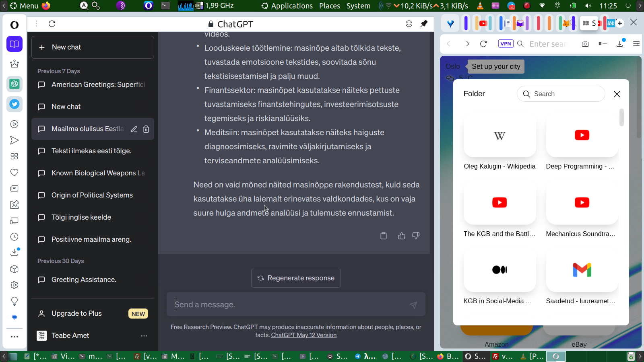Open the Player icon in Opera sidebar
The width and height of the screenshot is (644, 362).
14,124
